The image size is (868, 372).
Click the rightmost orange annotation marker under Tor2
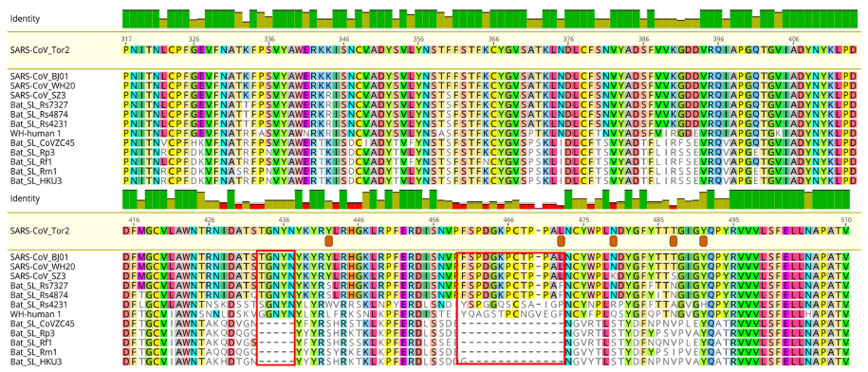704,241
